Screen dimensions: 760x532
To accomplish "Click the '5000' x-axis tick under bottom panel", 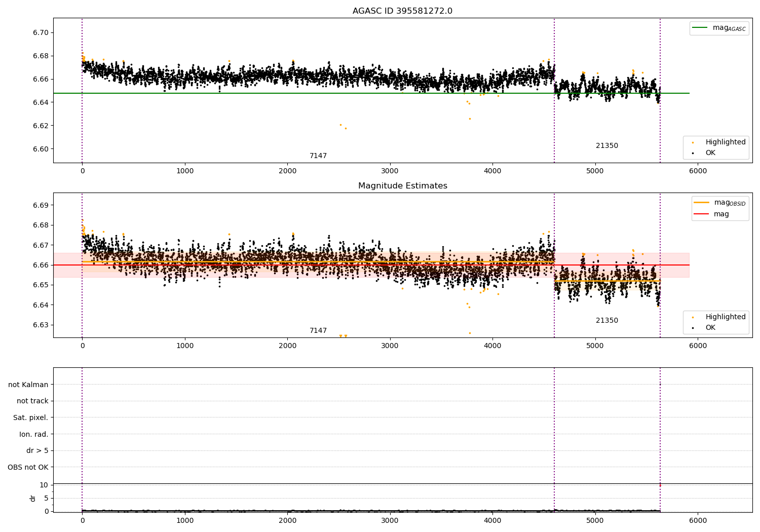I will (595, 521).
